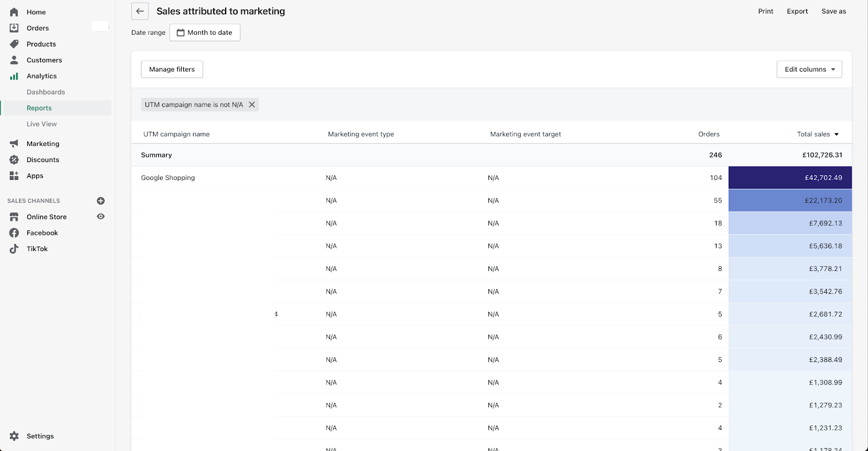Go to Live View

point(42,124)
